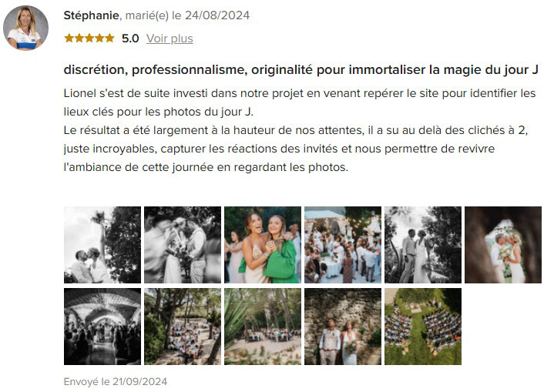Open photo of two women with green bag
Viewport: 554px width, 392px height.
click(263, 245)
